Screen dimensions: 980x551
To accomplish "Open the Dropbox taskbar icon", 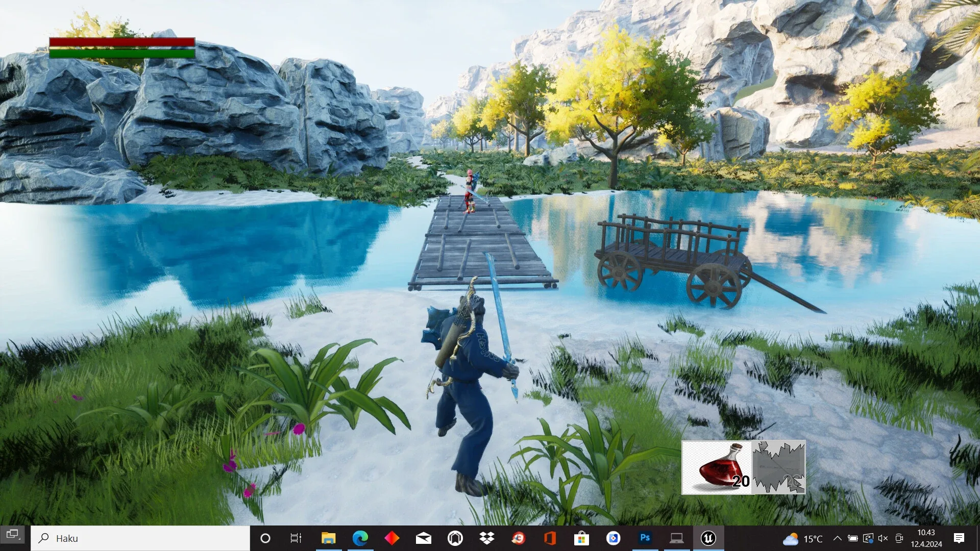I will pos(487,538).
